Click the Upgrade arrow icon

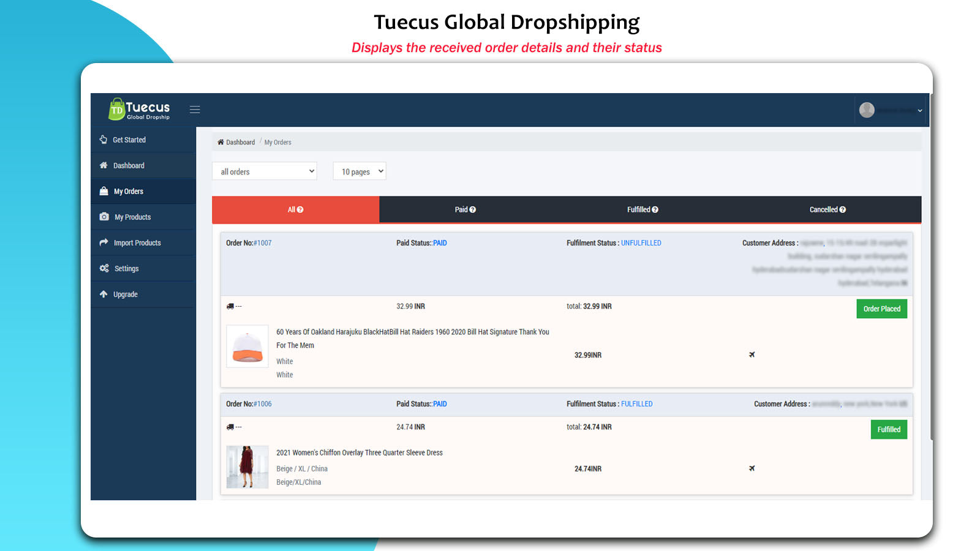(104, 294)
